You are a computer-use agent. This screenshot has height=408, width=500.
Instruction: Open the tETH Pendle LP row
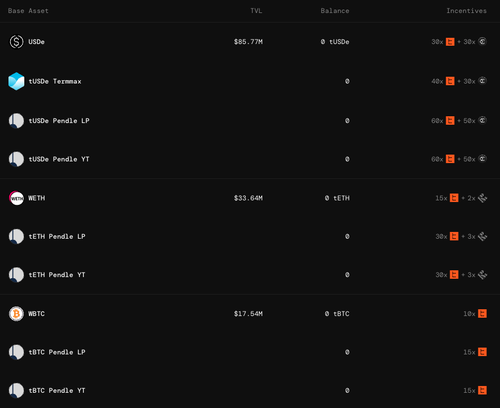coord(250,236)
